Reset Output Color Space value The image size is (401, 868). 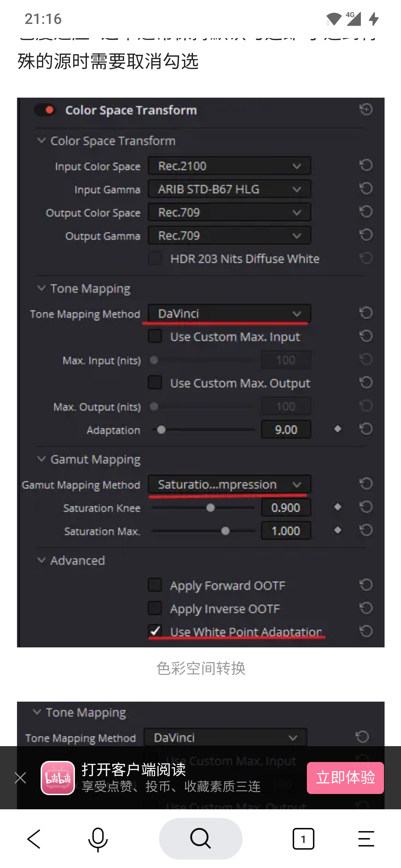(366, 212)
